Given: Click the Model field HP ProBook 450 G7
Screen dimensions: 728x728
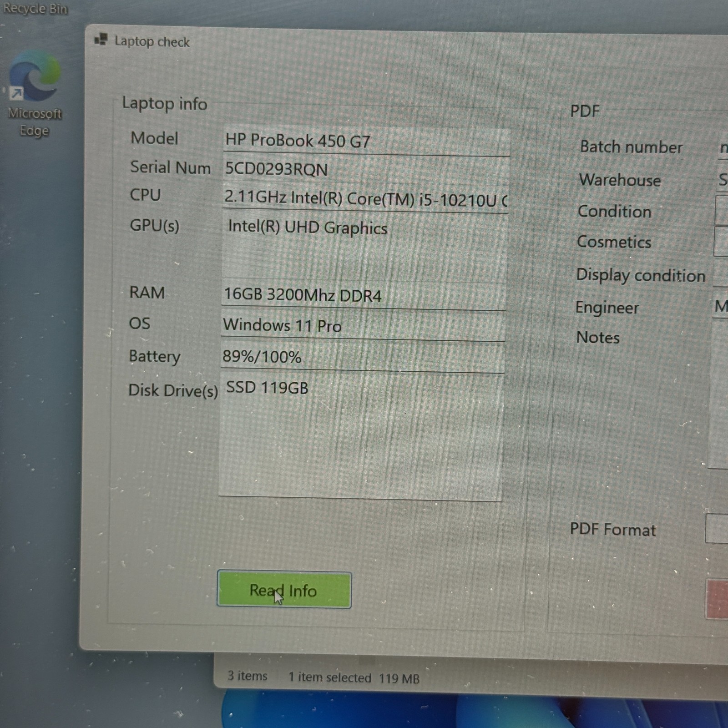Looking at the screenshot, I should pos(366,141).
